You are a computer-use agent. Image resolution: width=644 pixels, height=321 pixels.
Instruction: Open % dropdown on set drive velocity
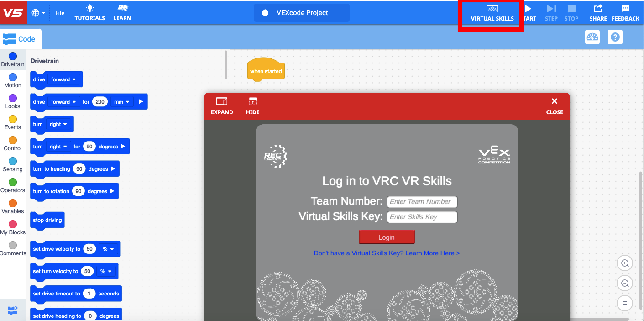pos(108,249)
